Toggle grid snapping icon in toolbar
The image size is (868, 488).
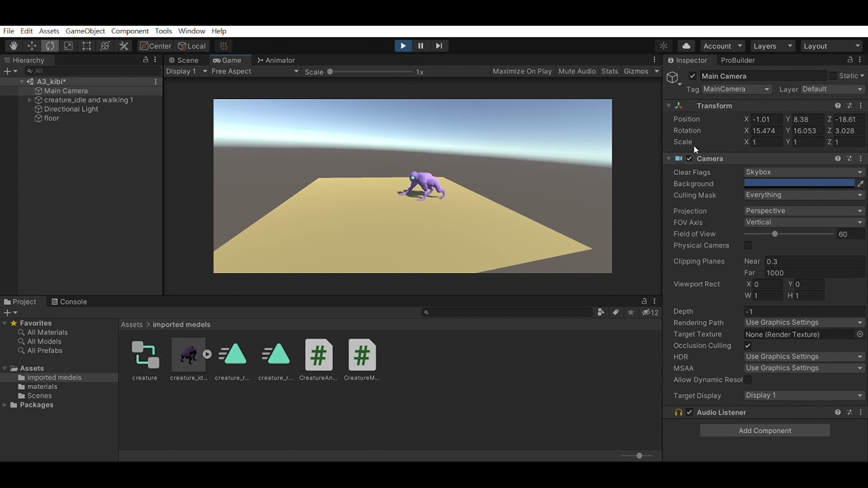click(223, 46)
